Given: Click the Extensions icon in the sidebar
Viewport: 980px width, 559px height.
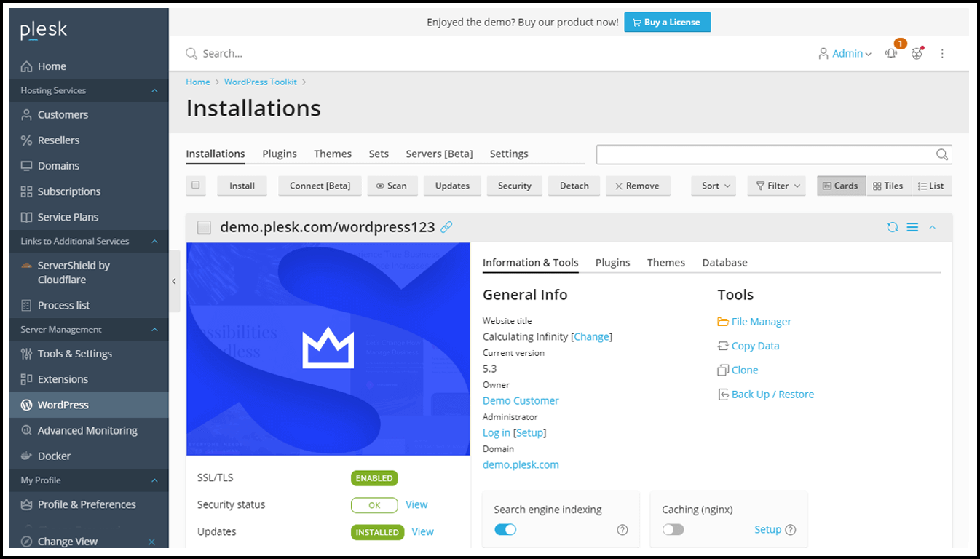Looking at the screenshot, I should 26,379.
